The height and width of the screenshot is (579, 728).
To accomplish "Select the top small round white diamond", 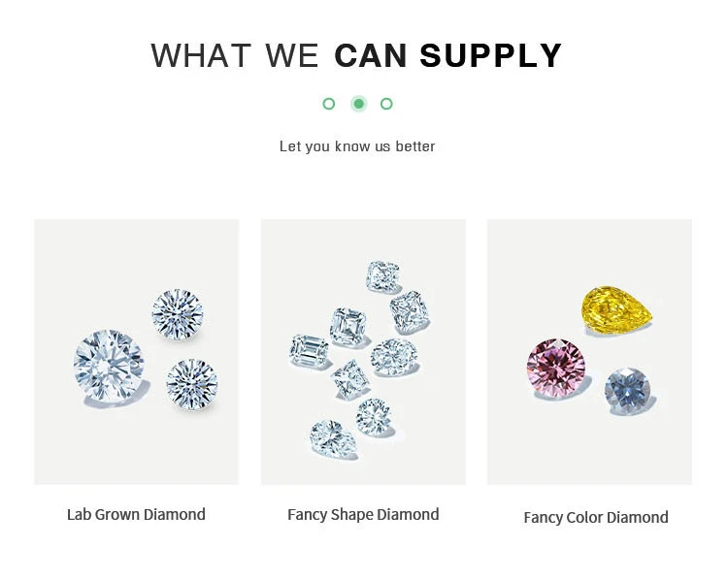I will coord(177,314).
